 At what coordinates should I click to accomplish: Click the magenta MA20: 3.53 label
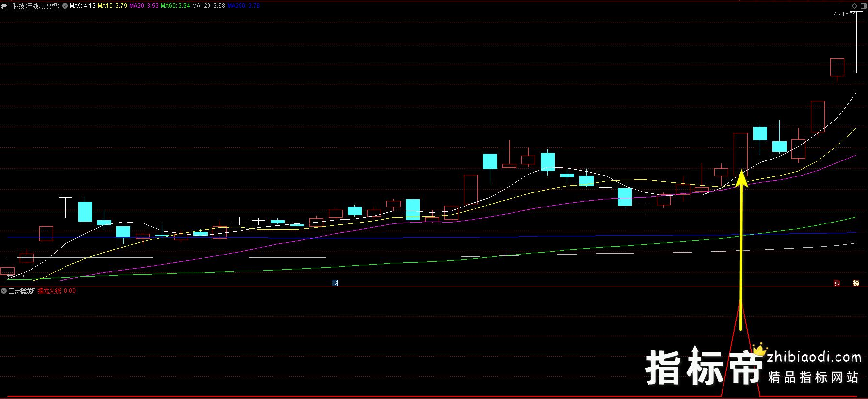pyautogui.click(x=144, y=6)
